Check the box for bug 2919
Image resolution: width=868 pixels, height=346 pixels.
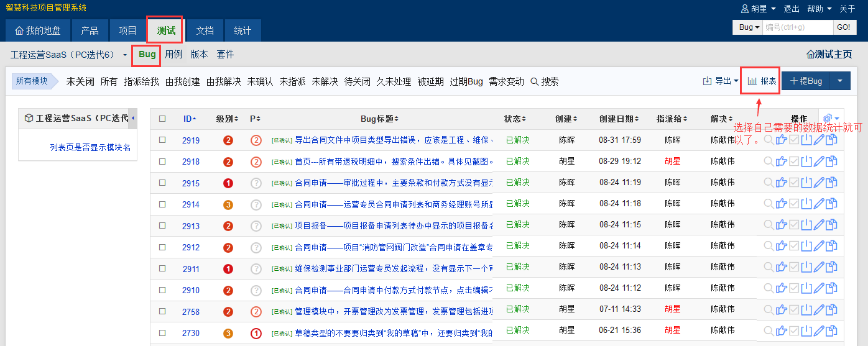(x=162, y=140)
